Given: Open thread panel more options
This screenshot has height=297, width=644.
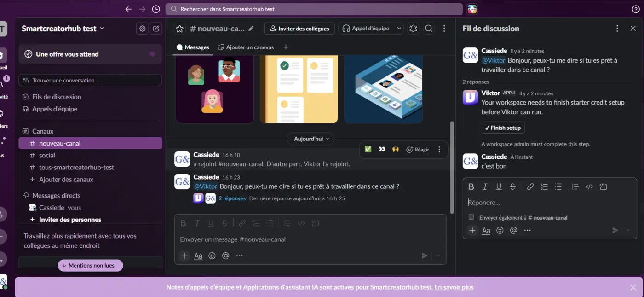Looking at the screenshot, I should 617,29.
